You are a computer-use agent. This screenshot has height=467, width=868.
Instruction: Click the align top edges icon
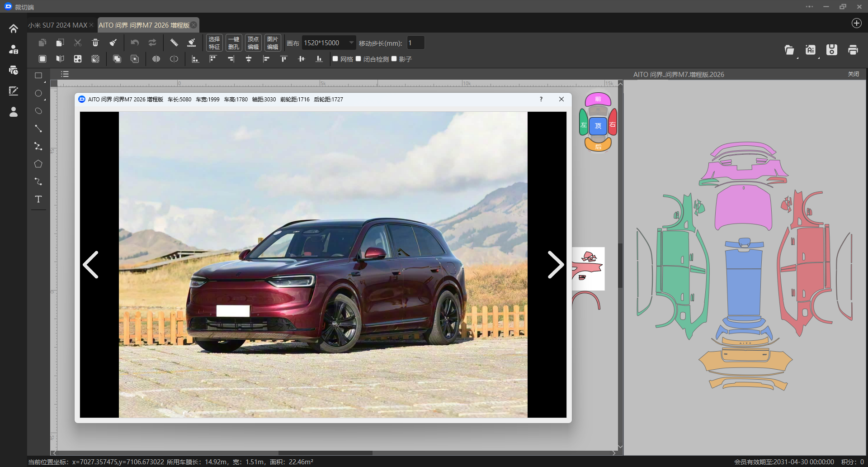point(284,59)
